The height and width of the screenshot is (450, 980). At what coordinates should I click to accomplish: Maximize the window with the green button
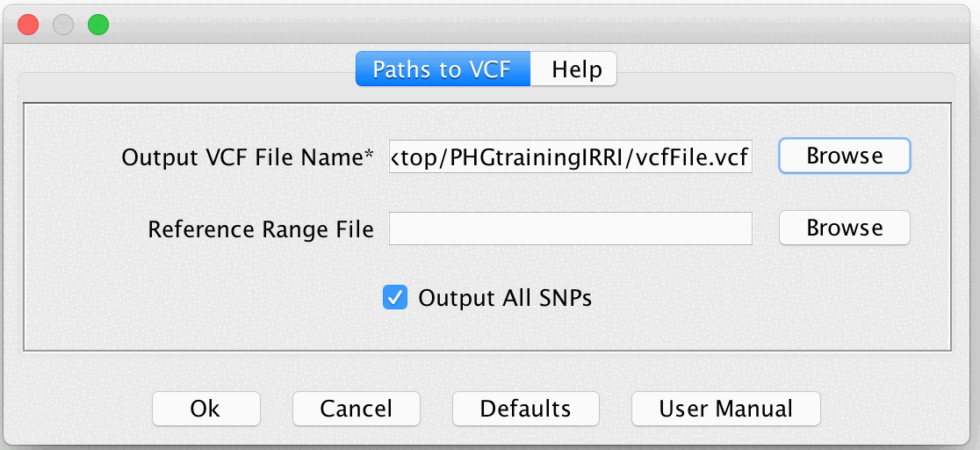98,25
